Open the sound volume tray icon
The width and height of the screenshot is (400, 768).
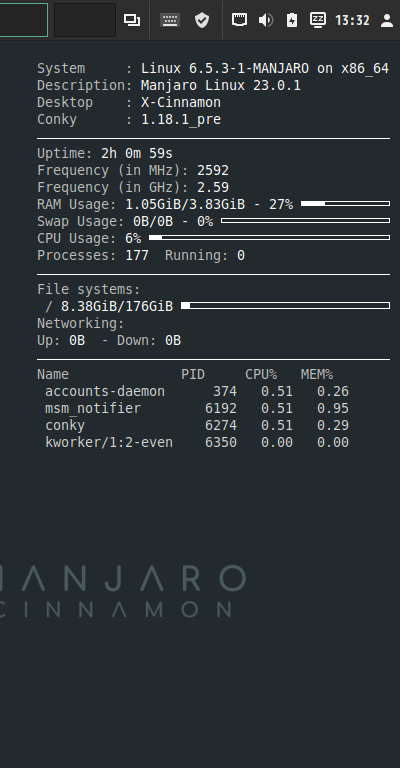(x=265, y=20)
